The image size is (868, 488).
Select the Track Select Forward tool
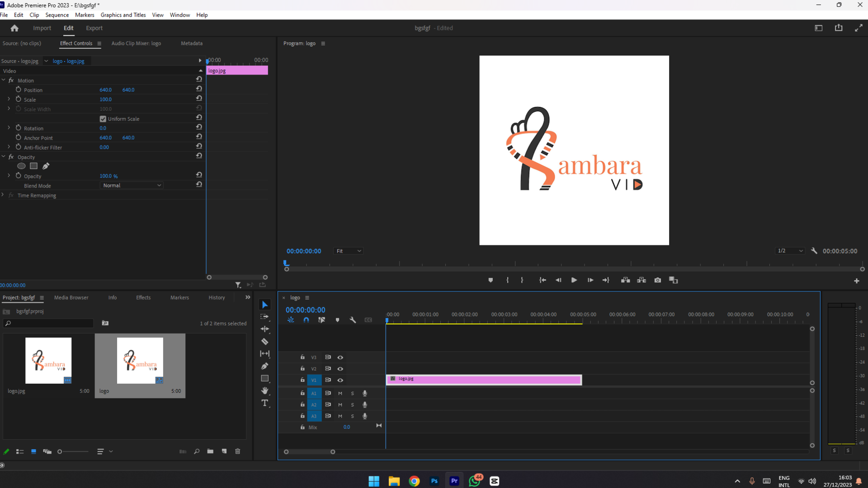[264, 316]
